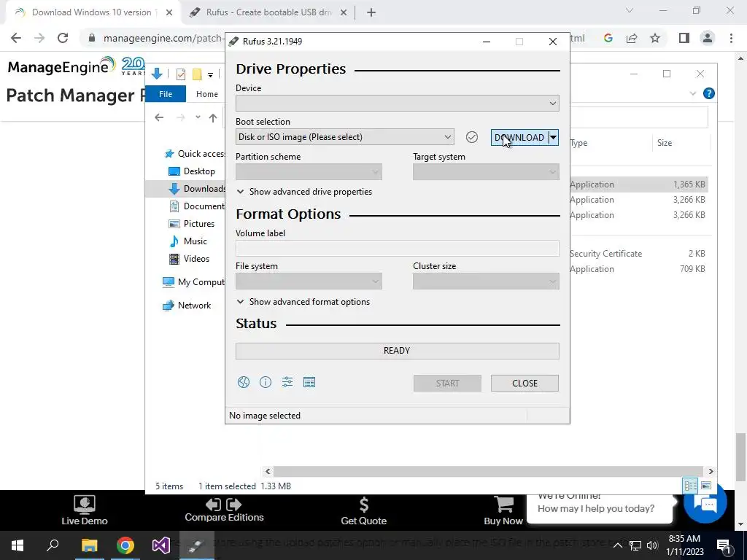The image size is (747, 560).
Task: Click the CLOSE button in Rufus
Action: (x=525, y=384)
